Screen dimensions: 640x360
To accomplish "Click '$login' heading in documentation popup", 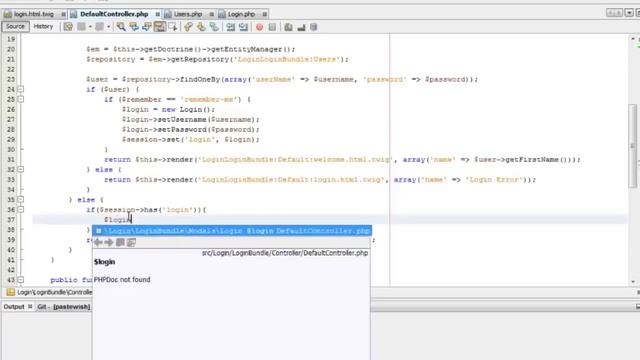I will (x=104, y=262).
